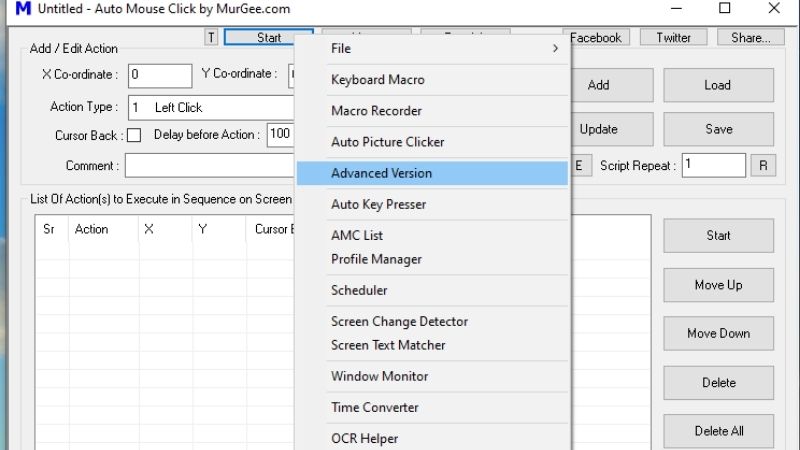Open Scheduler from menu

tap(432, 290)
